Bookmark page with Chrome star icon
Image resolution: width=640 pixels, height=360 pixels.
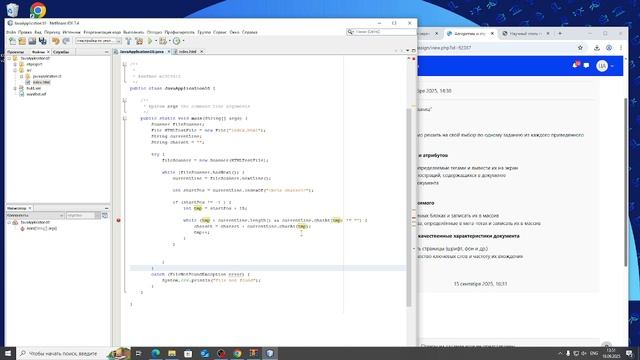(x=580, y=48)
